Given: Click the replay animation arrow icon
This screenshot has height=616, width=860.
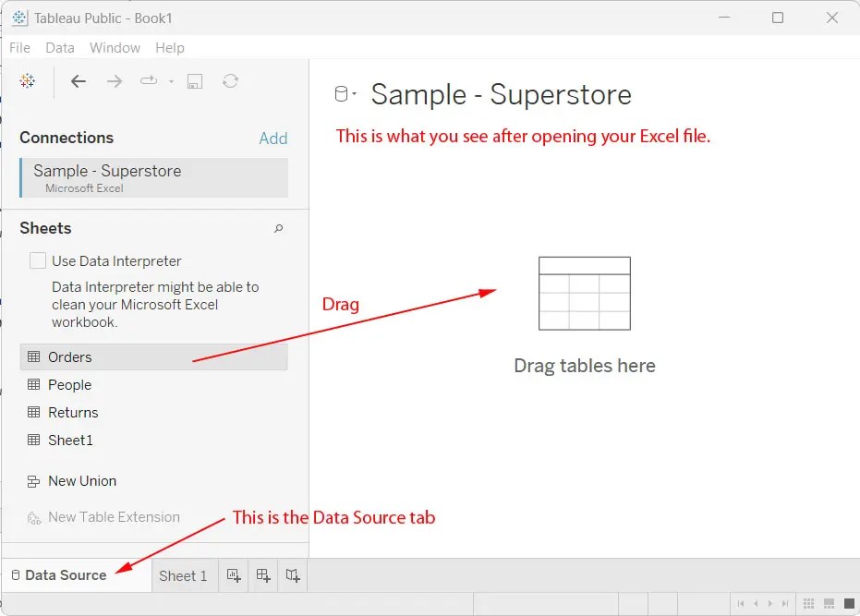Looking at the screenshot, I should [x=149, y=81].
